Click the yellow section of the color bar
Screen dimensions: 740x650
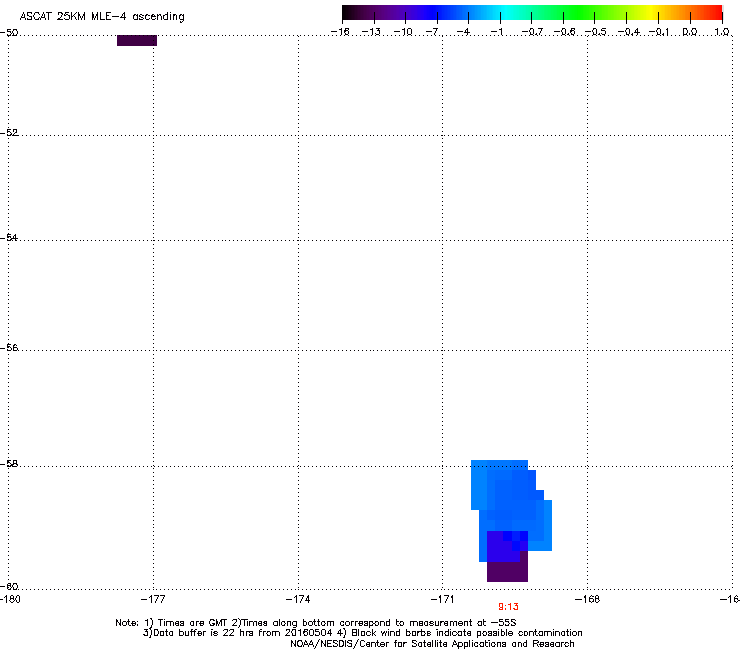point(651,12)
